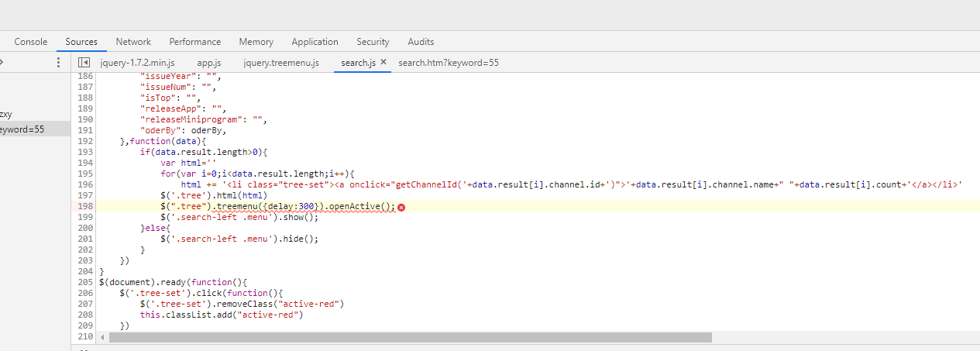Expand more navigator tabs chevron

pos(2,63)
